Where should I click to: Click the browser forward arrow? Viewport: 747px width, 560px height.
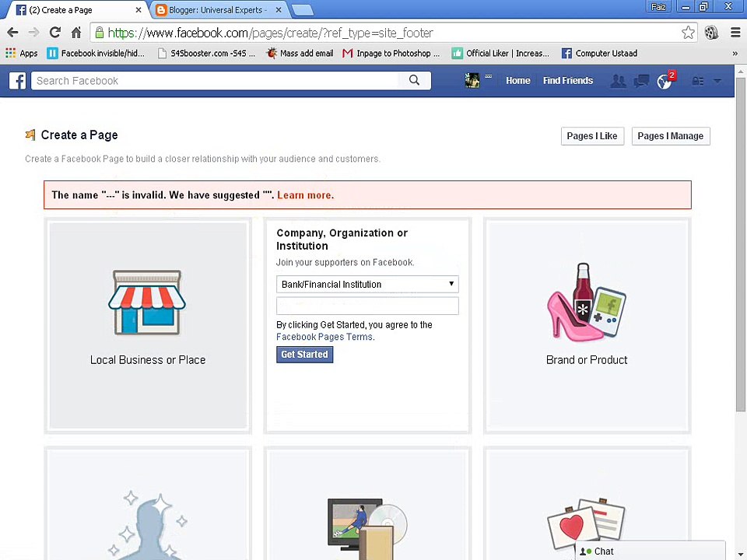(33, 33)
